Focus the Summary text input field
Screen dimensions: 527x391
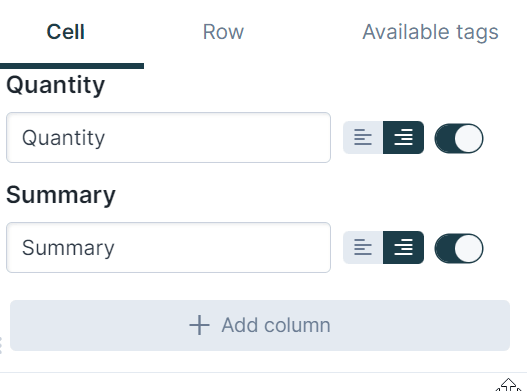pos(168,247)
